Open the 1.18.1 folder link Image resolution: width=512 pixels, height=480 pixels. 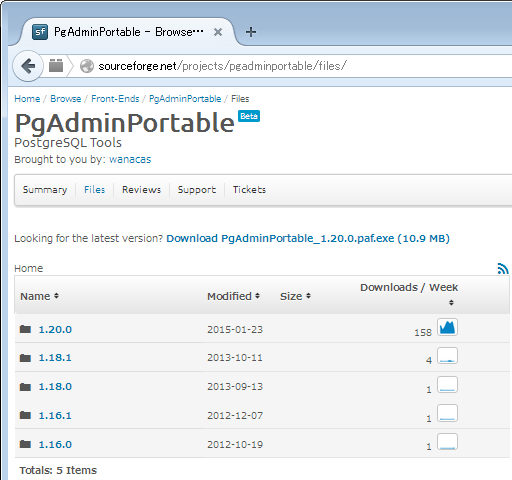[55, 358]
